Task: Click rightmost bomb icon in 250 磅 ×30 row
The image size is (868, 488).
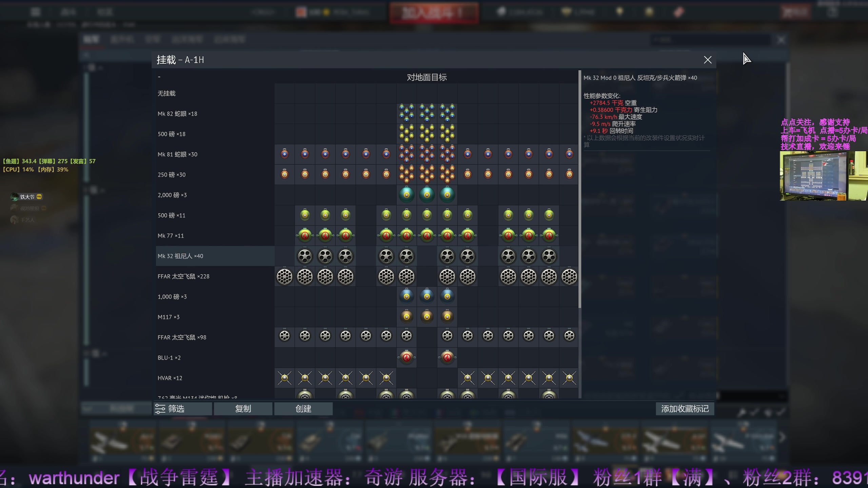Action: [x=569, y=175]
